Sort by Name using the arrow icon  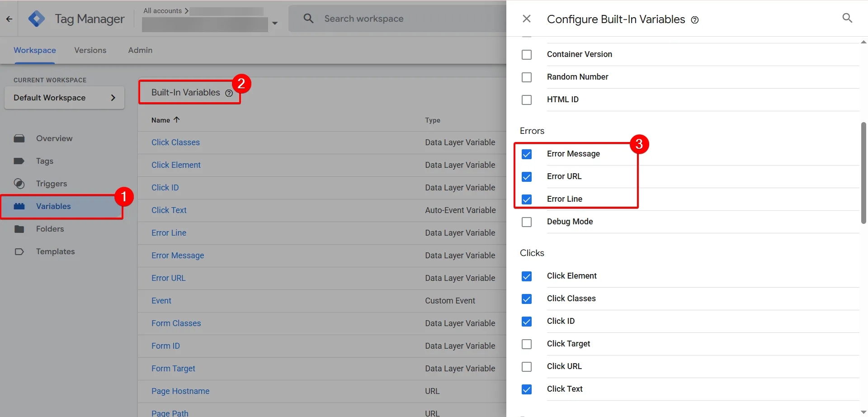[x=177, y=120]
